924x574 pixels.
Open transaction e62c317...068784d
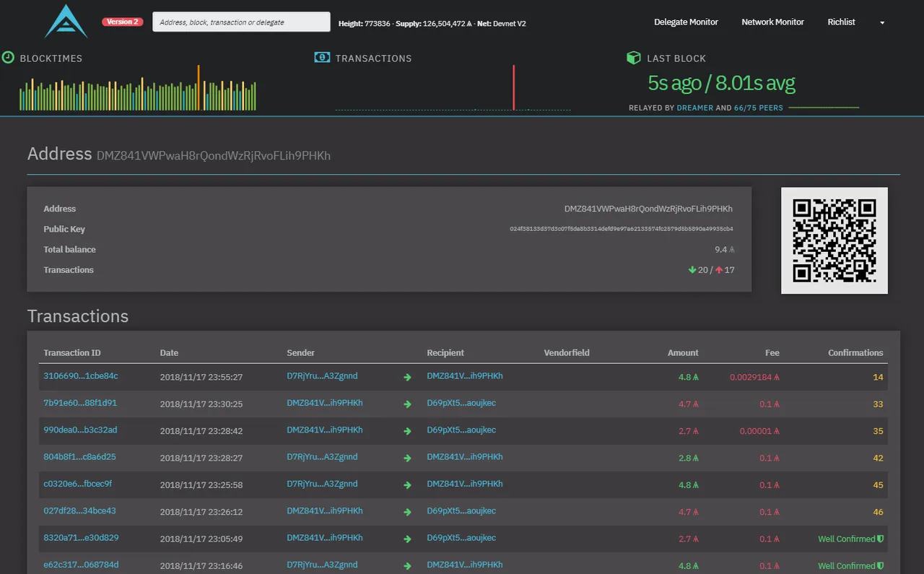tap(81, 565)
